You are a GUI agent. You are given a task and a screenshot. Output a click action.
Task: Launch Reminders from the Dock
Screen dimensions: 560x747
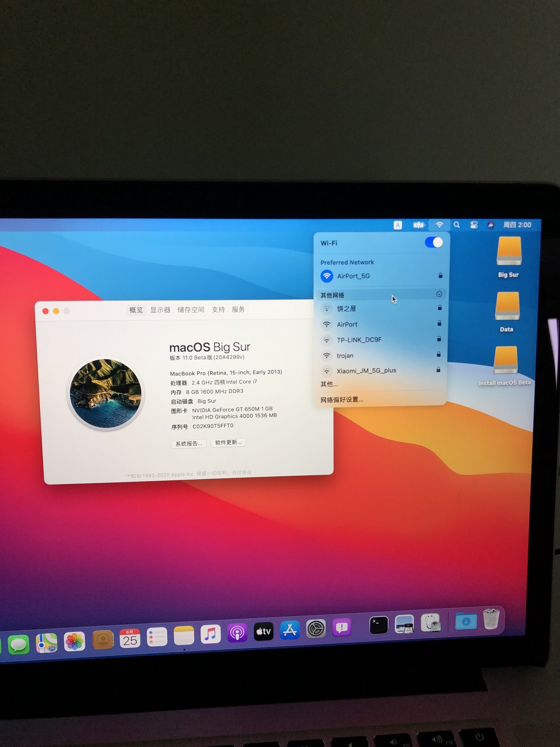(157, 637)
